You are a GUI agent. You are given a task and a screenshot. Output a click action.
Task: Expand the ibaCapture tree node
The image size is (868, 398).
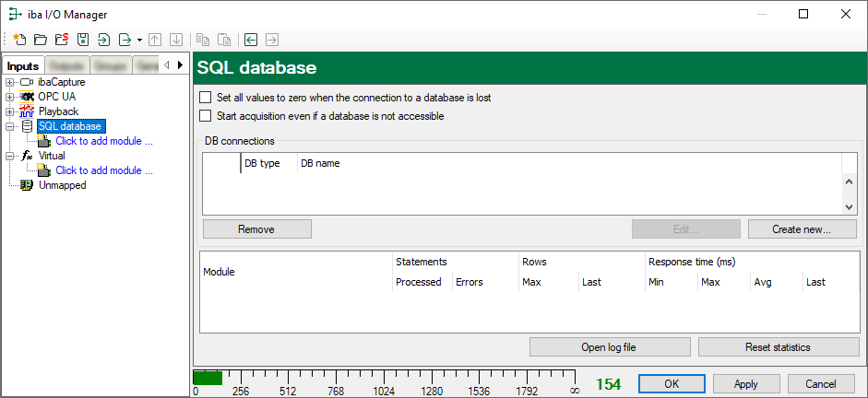9,82
